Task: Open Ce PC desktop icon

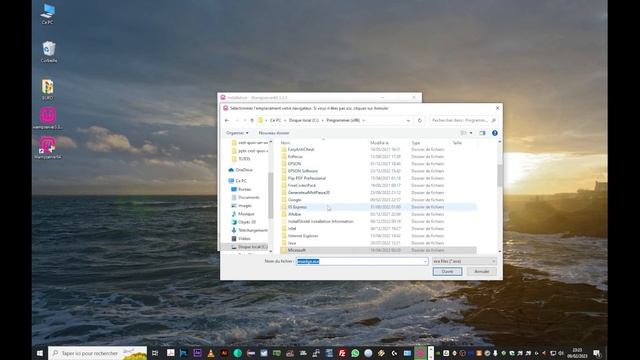Action: 47,14
